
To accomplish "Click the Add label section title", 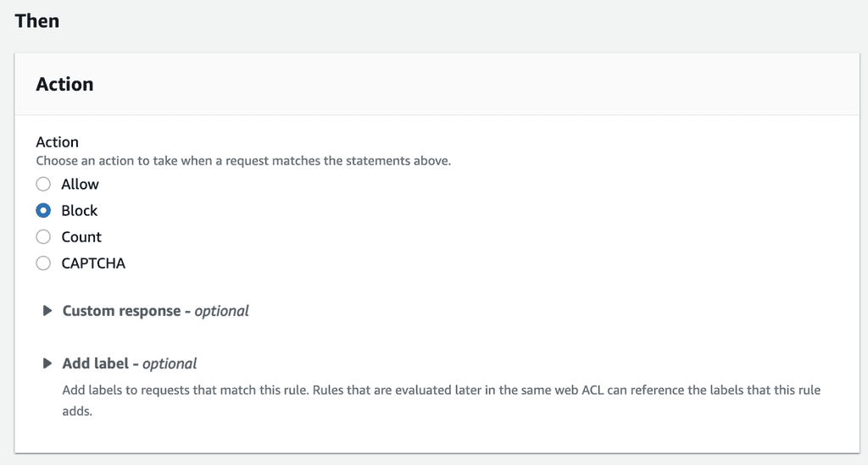I will click(x=95, y=363).
